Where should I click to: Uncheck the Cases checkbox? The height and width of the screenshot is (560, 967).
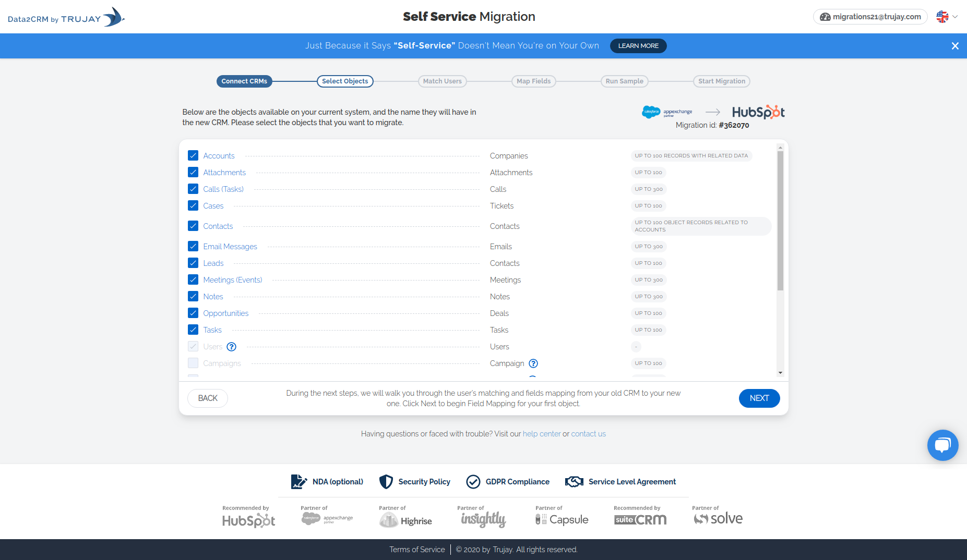193,205
